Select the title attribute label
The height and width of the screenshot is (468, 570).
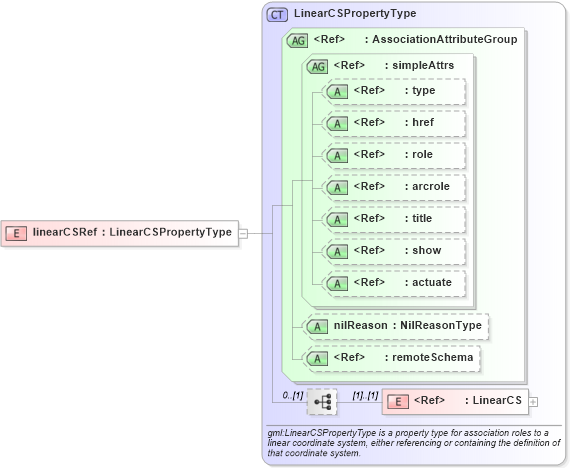pos(393,218)
